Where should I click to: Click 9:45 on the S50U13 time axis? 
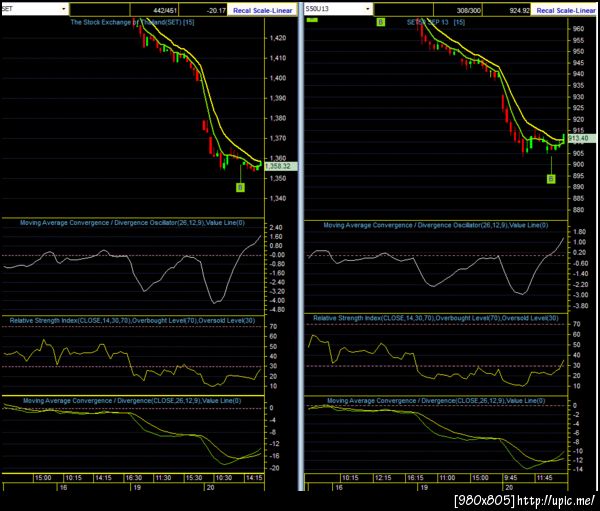click(510, 478)
